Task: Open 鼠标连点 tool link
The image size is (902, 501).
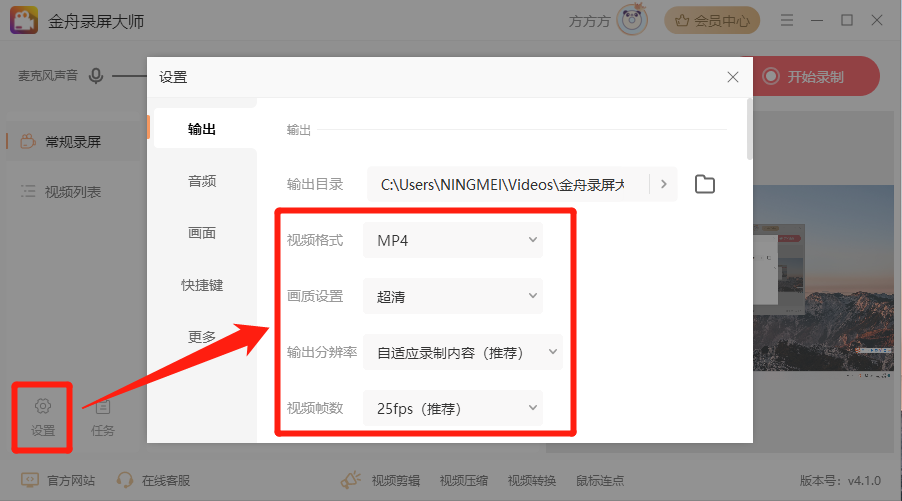Action: click(x=600, y=480)
